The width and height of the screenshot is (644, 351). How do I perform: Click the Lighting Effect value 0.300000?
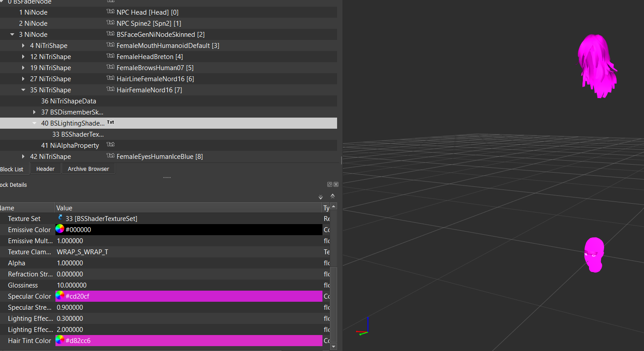pyautogui.click(x=70, y=318)
